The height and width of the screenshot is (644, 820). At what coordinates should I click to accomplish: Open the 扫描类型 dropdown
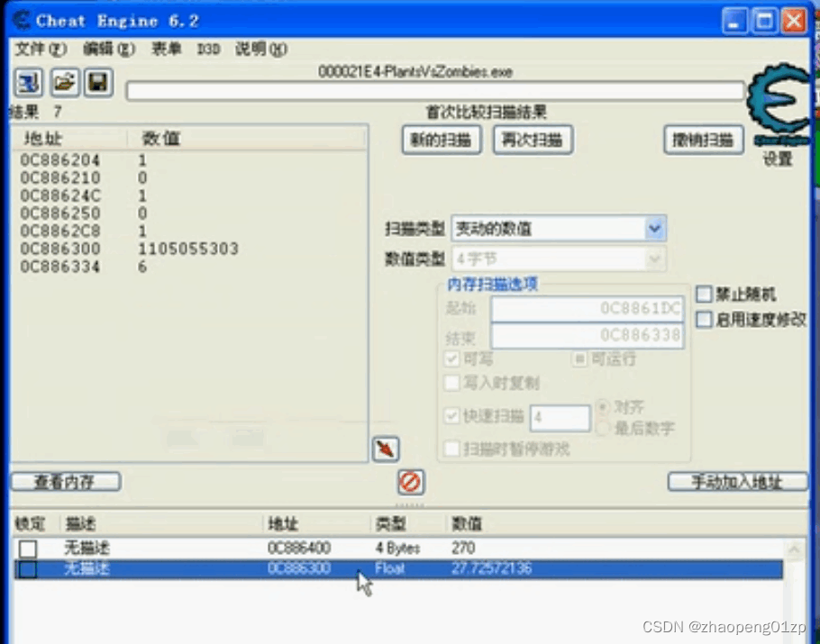click(x=655, y=228)
